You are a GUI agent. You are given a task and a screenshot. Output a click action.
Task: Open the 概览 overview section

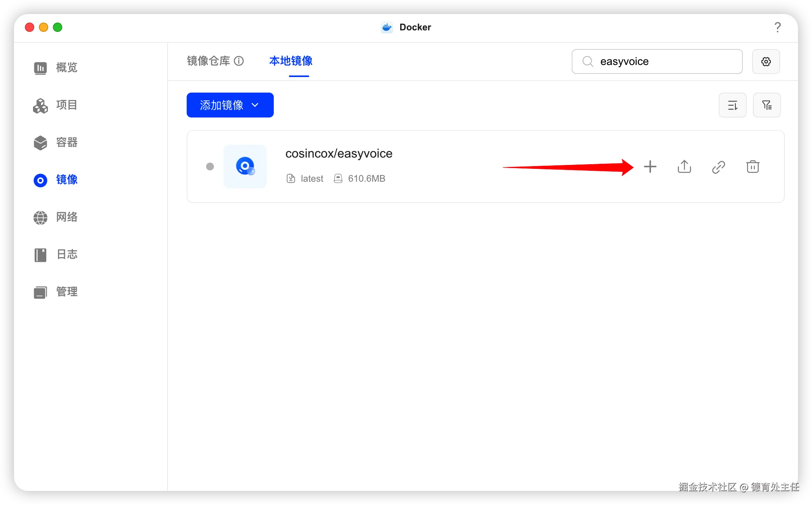(x=56, y=68)
